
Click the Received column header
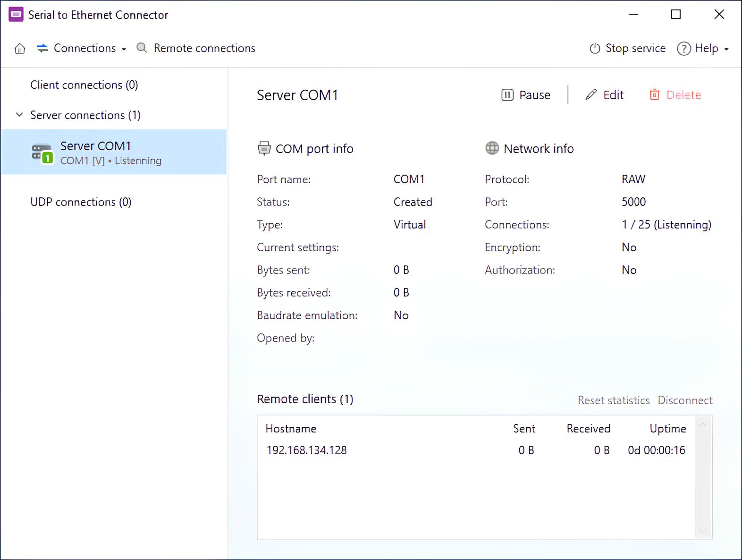pos(588,429)
